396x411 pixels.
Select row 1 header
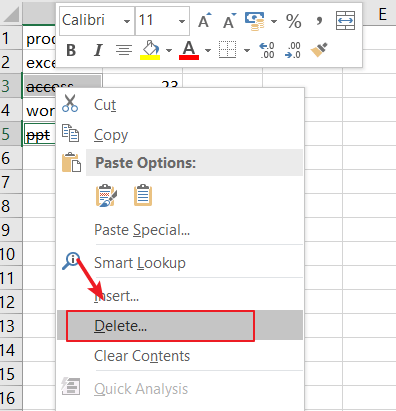pos(11,38)
